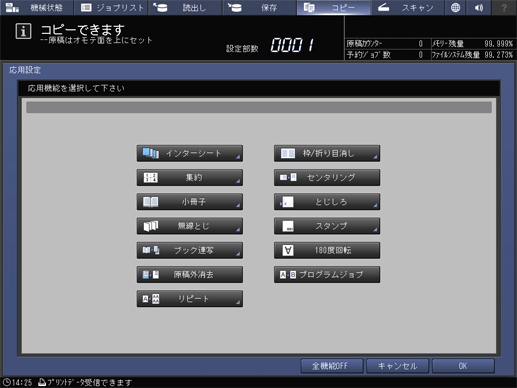Click the とじしろ margin icon
The height and width of the screenshot is (388, 517).
pos(287,202)
